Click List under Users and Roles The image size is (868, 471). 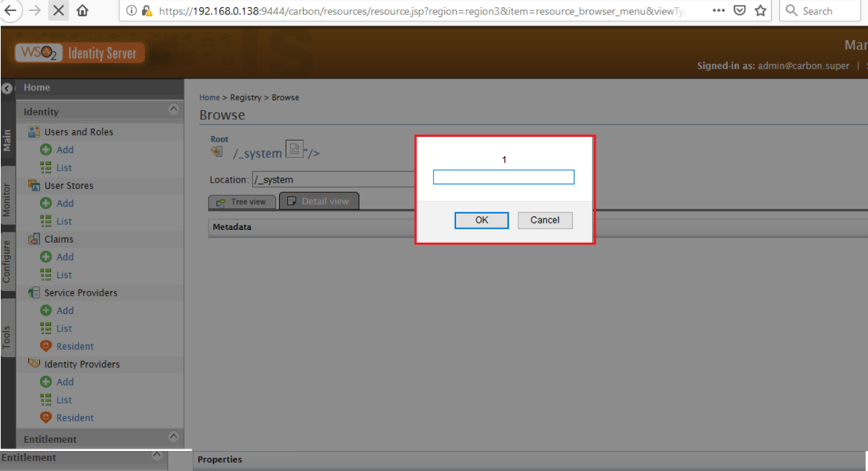pyautogui.click(x=63, y=167)
